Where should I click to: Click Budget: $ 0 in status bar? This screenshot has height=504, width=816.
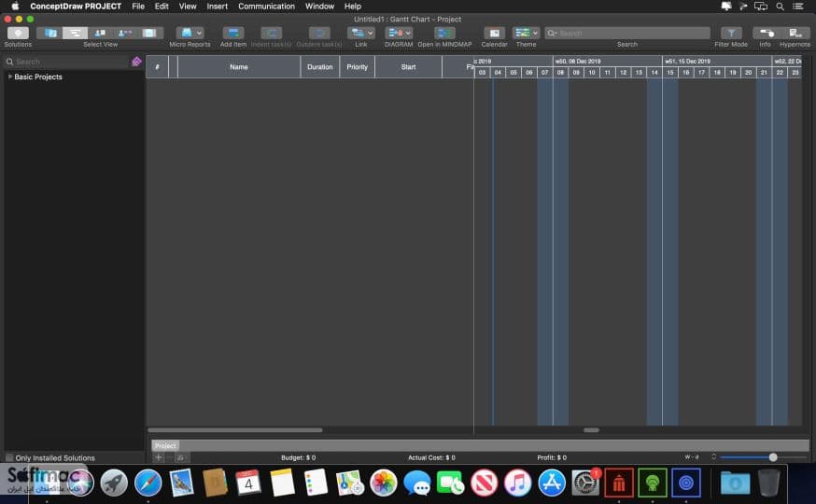298,457
